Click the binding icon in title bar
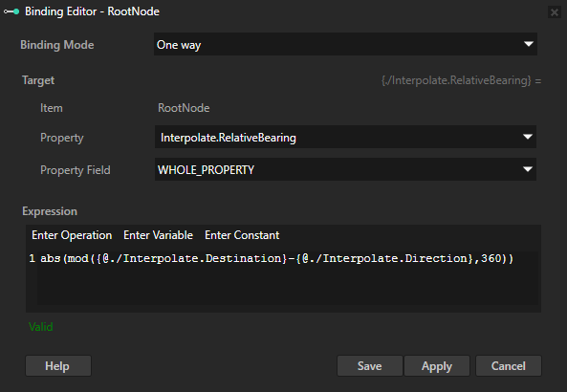The width and height of the screenshot is (567, 392). (x=11, y=11)
